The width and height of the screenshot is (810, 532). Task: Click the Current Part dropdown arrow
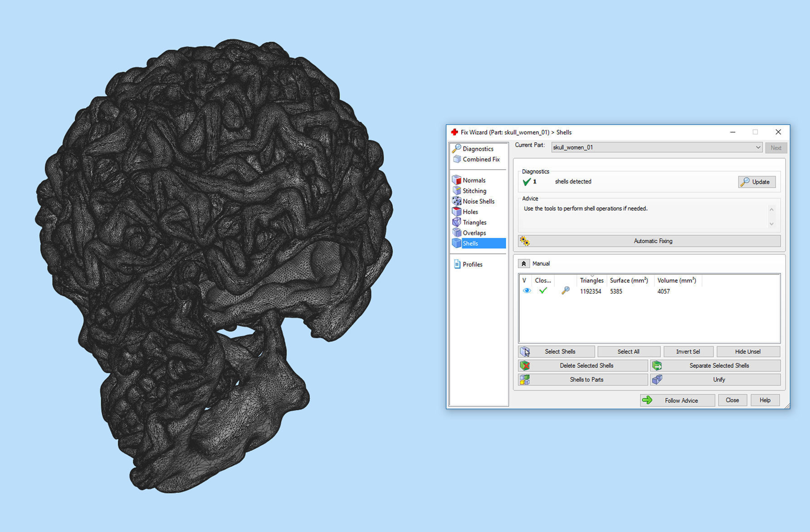758,147
